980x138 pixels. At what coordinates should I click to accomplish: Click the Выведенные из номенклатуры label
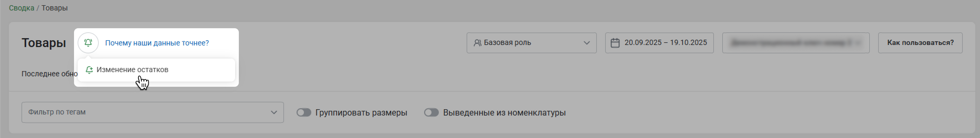pos(504,113)
